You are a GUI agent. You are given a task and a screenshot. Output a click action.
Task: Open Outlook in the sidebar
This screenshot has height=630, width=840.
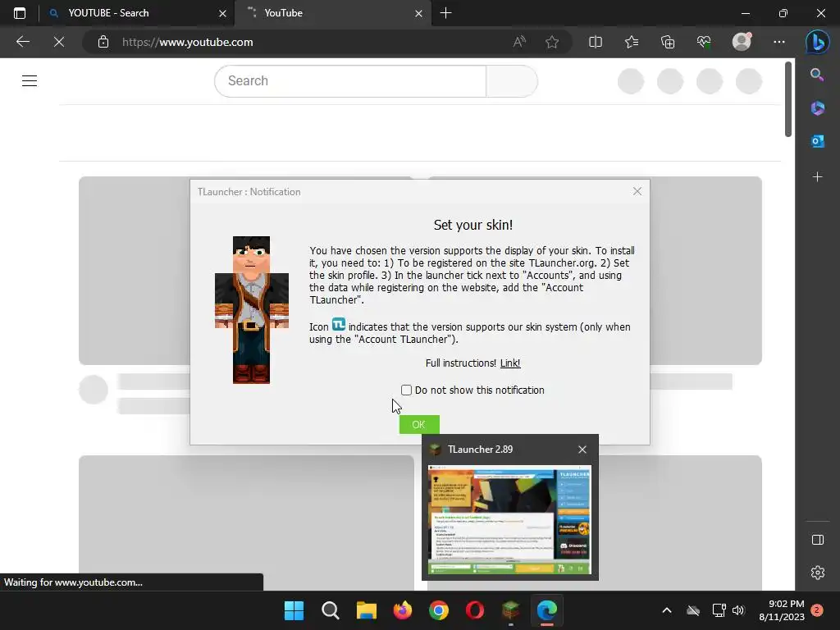[817, 141]
